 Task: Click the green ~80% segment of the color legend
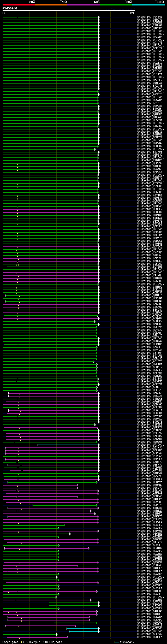tap(116, 4)
